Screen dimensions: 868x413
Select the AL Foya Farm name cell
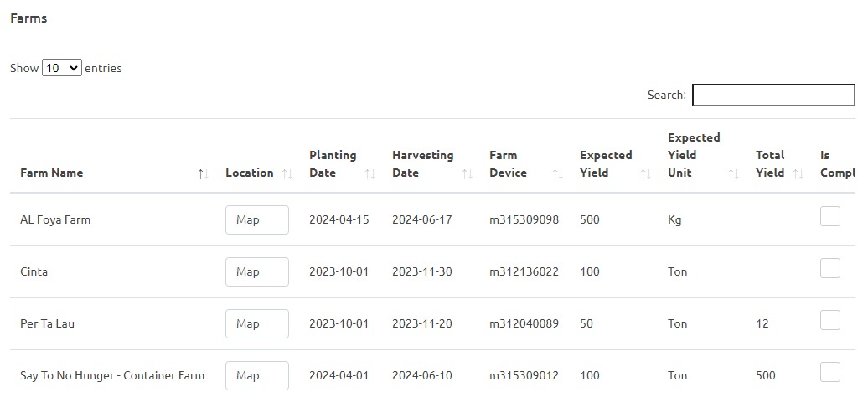point(55,220)
